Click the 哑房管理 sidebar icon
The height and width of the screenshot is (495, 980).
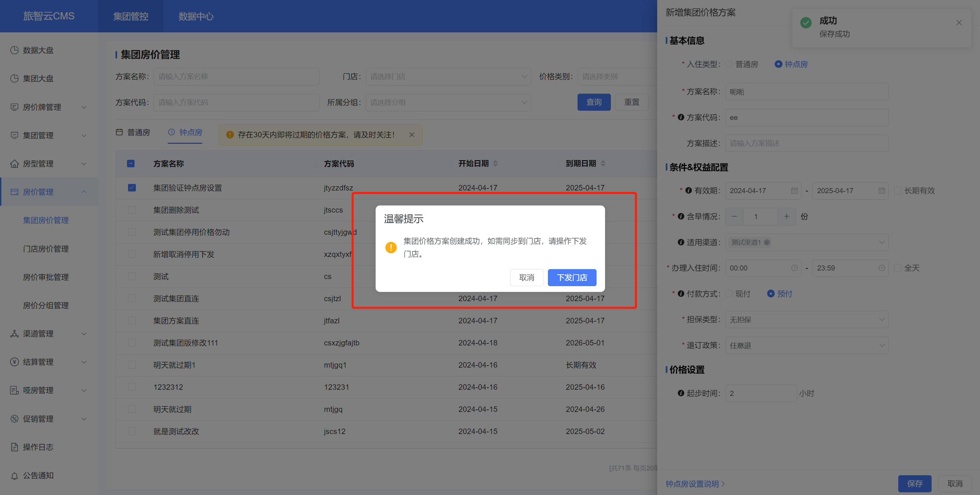pyautogui.click(x=14, y=390)
